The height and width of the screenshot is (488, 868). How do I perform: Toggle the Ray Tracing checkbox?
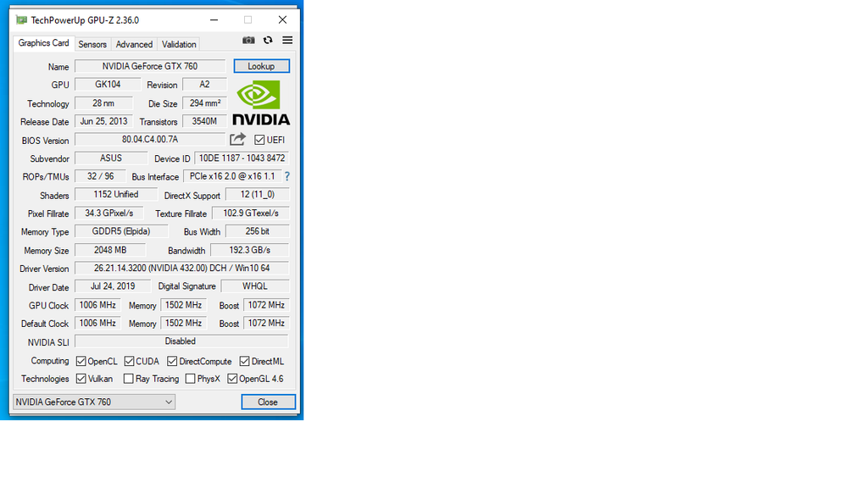click(129, 379)
